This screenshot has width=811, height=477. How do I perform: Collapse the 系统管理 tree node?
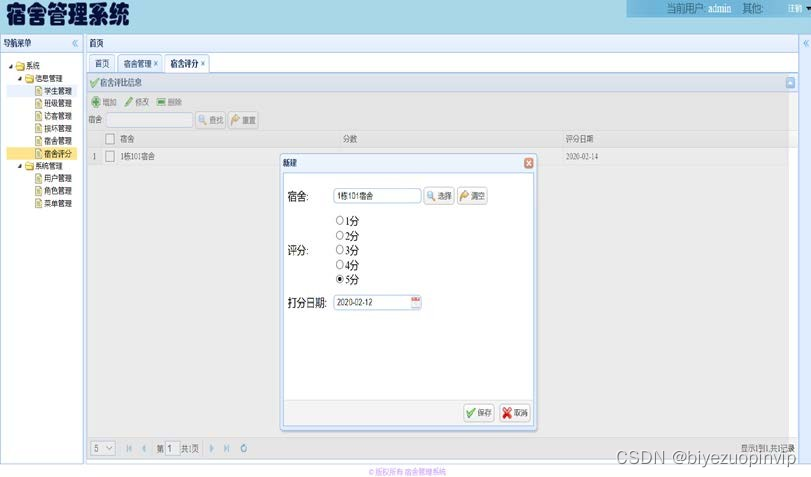(20, 166)
